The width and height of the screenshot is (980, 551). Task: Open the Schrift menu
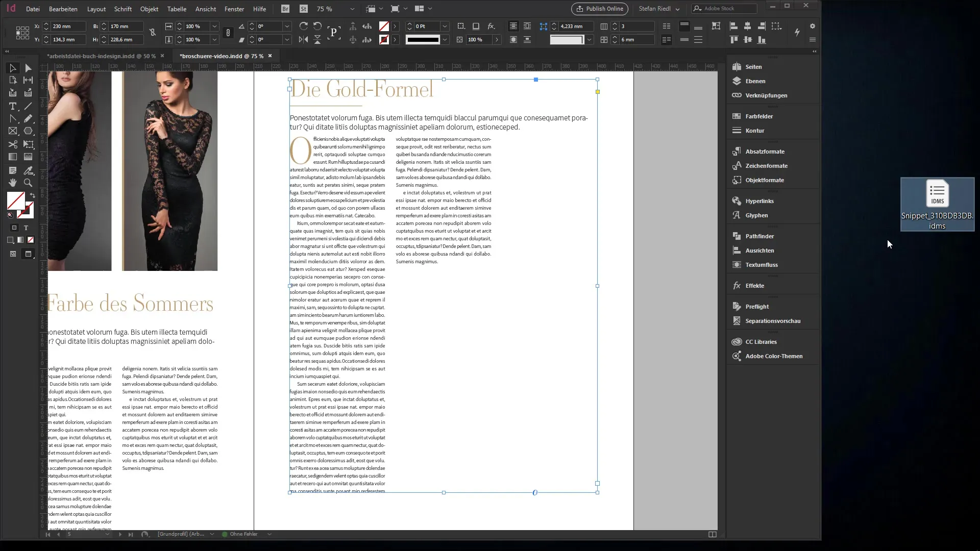[123, 9]
